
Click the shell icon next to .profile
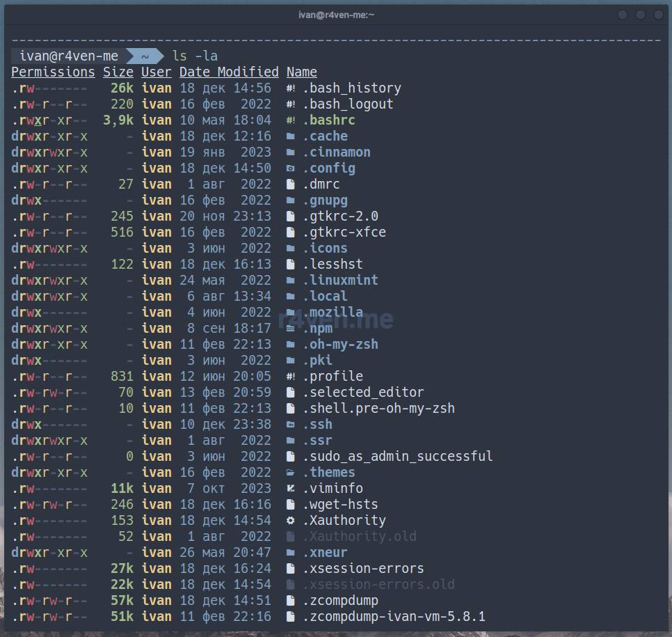tap(291, 377)
